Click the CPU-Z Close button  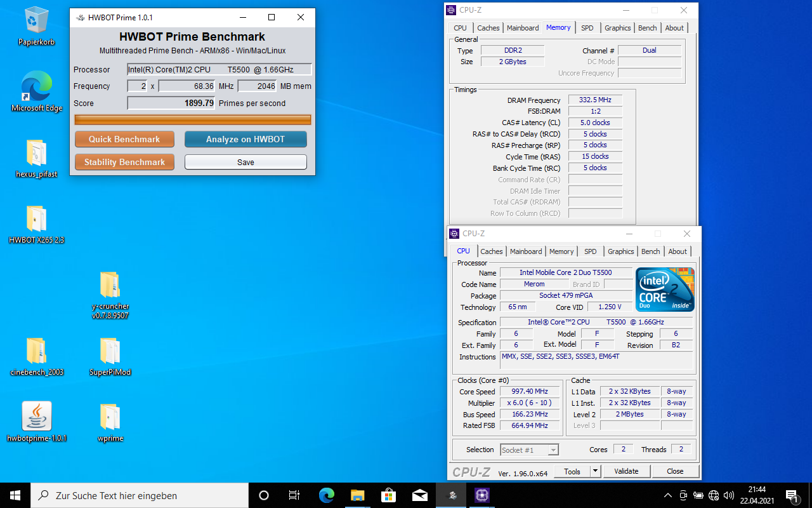(x=675, y=471)
